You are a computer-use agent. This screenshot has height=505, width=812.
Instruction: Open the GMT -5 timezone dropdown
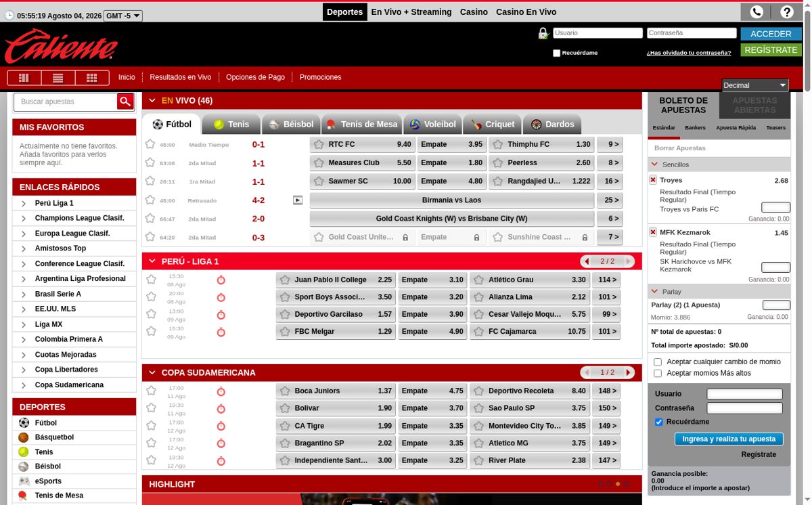(123, 16)
